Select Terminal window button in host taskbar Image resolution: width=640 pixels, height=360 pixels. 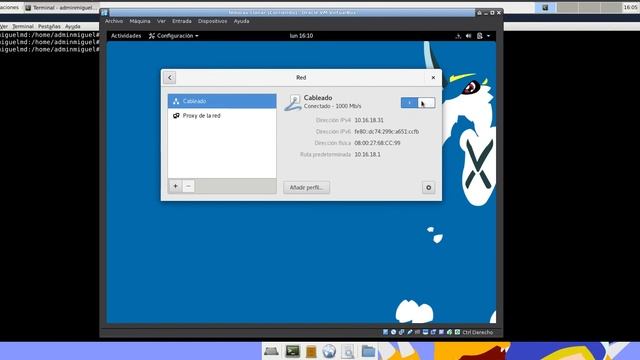[61, 7]
